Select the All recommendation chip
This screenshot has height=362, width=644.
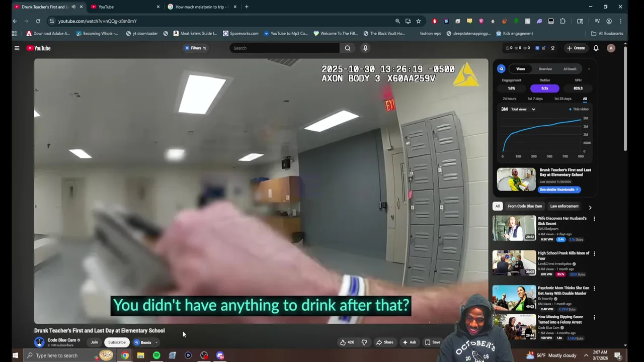(x=498, y=206)
